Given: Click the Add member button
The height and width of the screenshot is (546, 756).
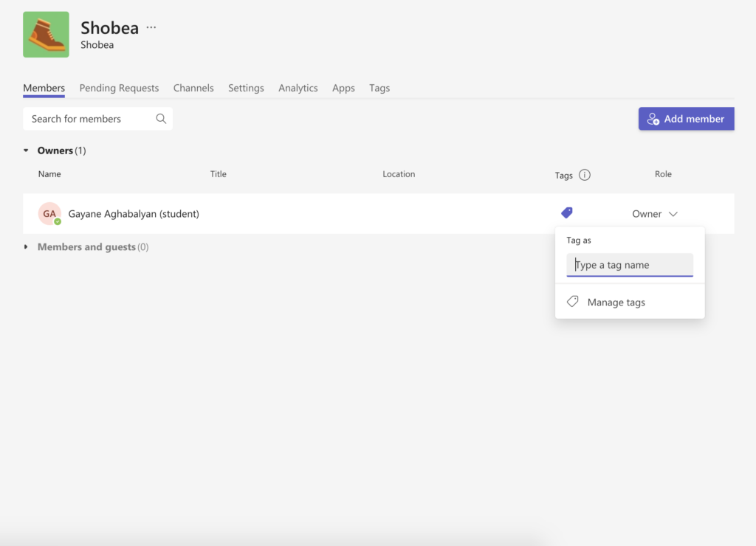Looking at the screenshot, I should [x=686, y=119].
